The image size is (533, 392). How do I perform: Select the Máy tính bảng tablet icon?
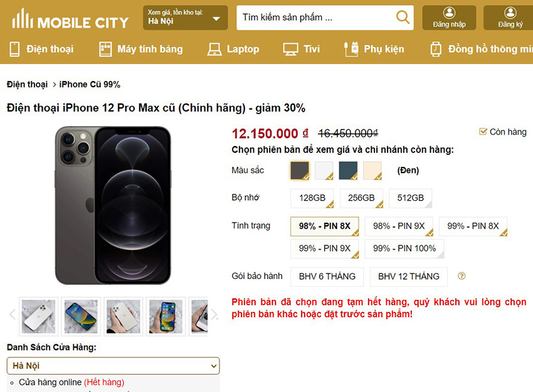[104, 49]
